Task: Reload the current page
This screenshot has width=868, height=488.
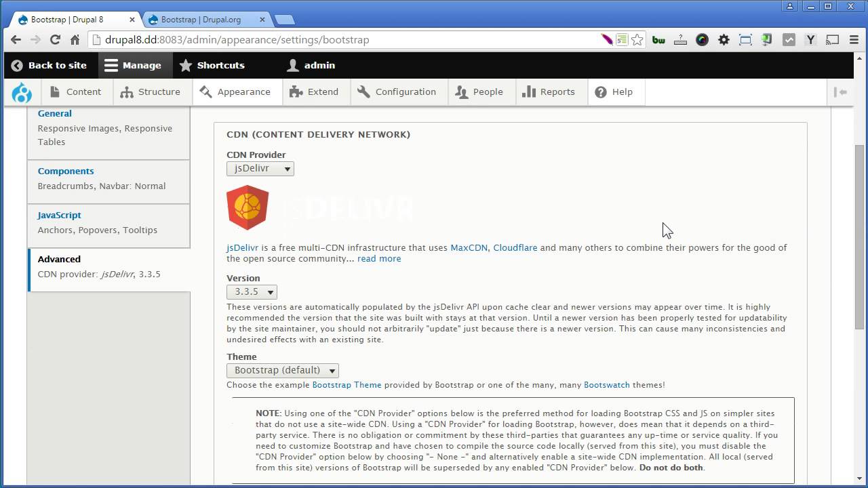Action: click(x=55, y=39)
